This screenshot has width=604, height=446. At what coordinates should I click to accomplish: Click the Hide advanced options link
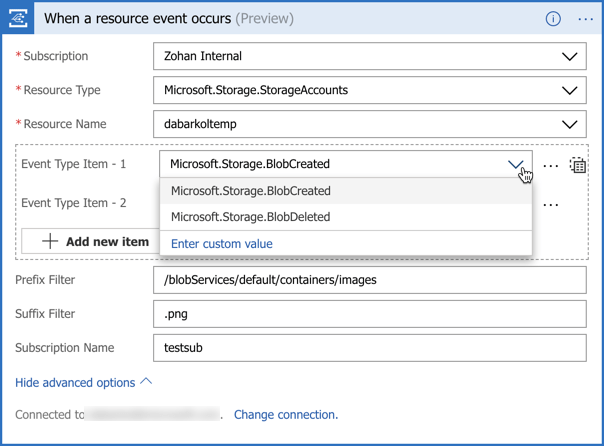pyautogui.click(x=75, y=383)
